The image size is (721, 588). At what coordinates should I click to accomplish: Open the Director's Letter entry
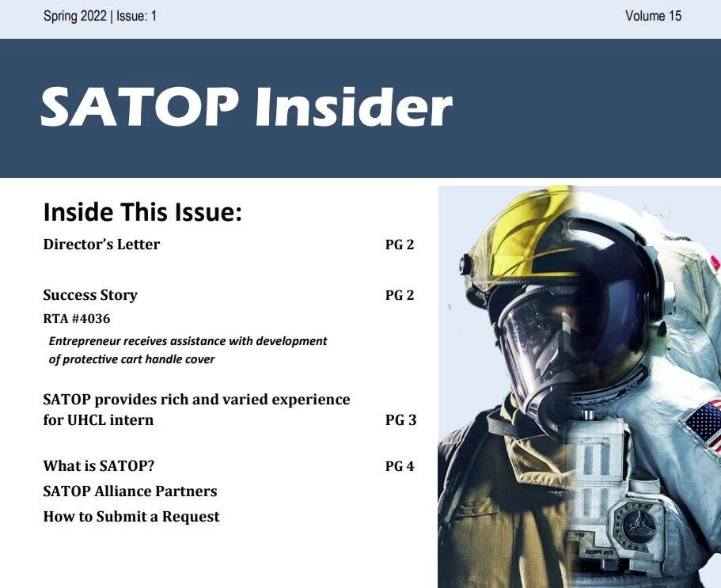click(101, 245)
